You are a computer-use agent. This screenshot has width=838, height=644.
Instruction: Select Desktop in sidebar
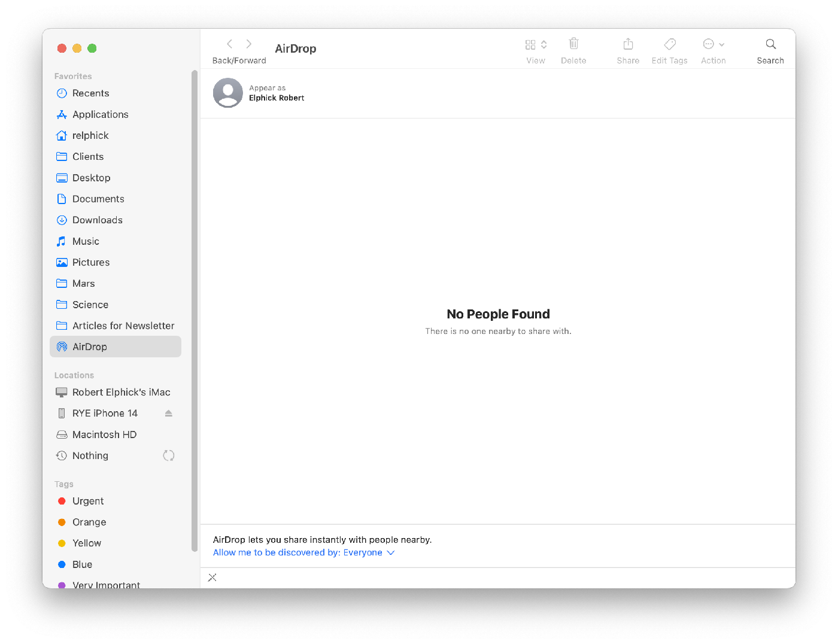tap(116, 178)
